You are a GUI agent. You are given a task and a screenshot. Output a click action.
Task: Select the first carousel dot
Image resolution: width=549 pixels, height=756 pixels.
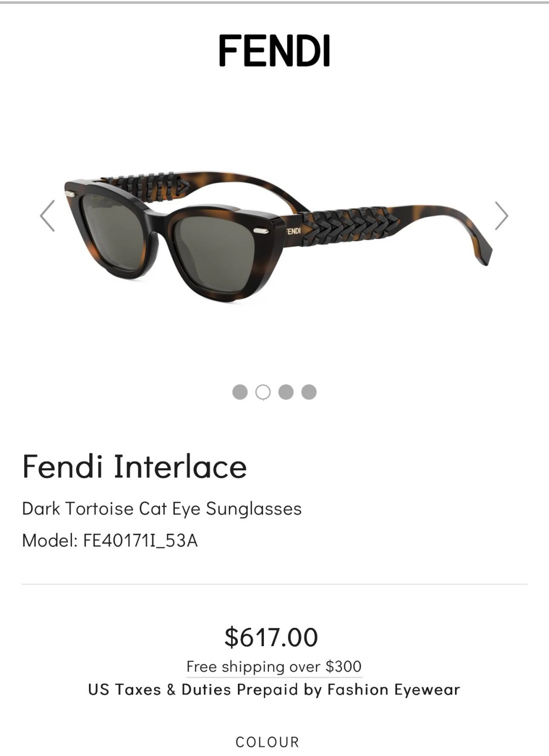pos(239,392)
